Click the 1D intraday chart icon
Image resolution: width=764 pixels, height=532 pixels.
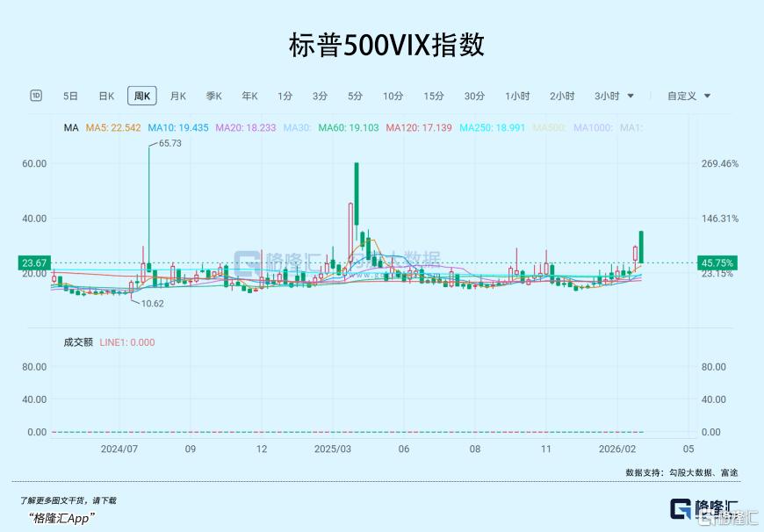(x=36, y=96)
